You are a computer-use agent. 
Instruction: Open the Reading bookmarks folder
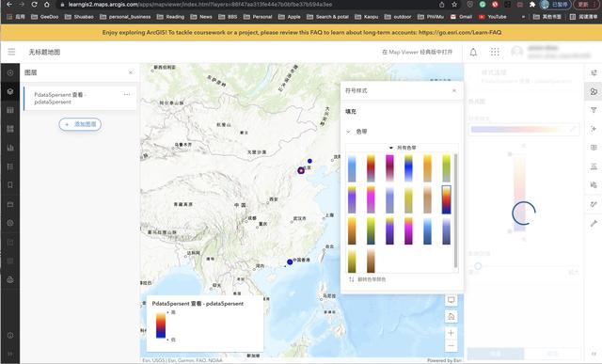click(170, 17)
